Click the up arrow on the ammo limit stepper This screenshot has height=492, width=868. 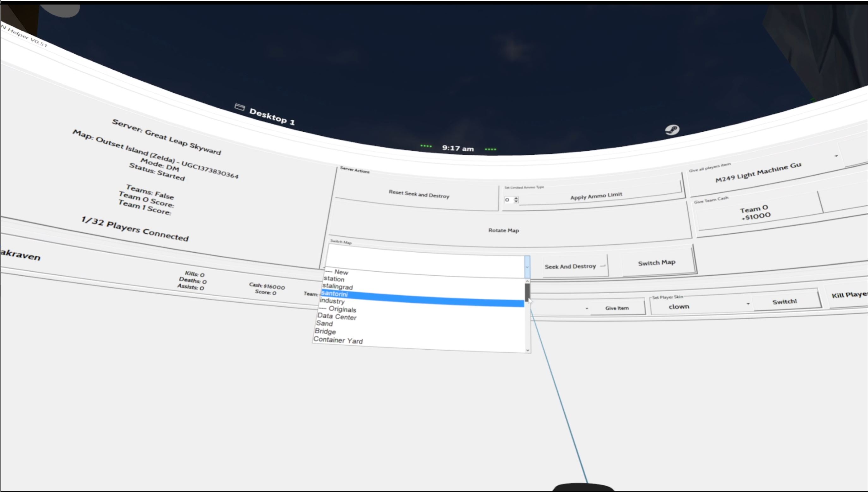(x=517, y=198)
